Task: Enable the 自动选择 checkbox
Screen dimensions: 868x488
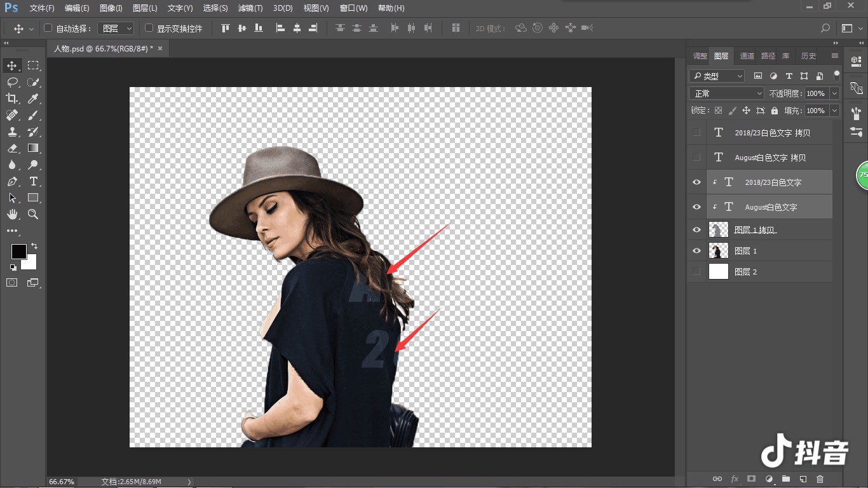Action: [x=48, y=28]
